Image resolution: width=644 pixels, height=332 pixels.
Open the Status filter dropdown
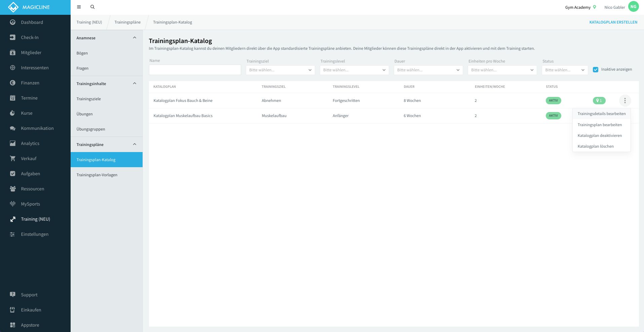tap(565, 70)
